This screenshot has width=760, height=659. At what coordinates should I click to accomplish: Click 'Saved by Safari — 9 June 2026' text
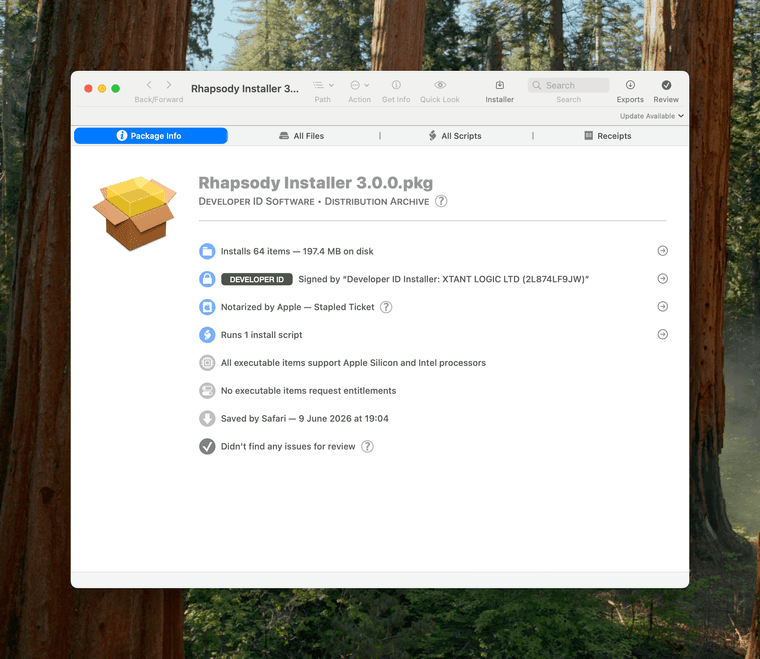(x=304, y=418)
